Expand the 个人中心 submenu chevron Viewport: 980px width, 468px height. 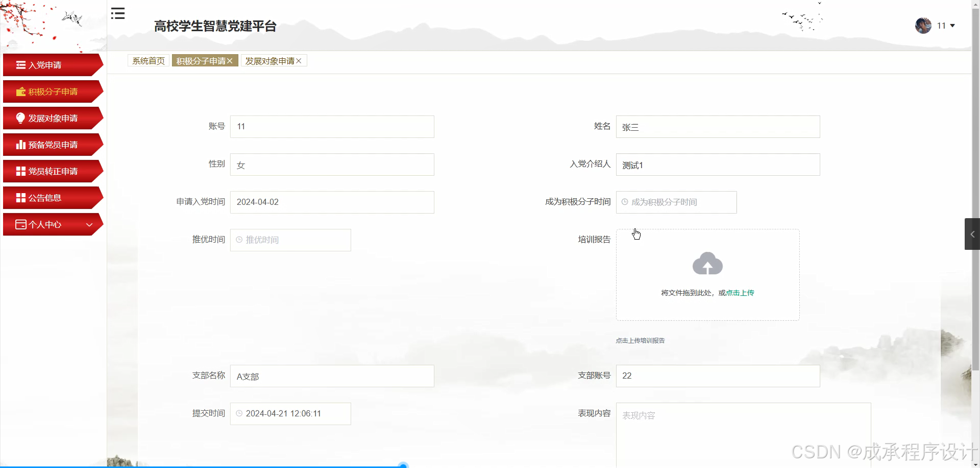point(89,225)
